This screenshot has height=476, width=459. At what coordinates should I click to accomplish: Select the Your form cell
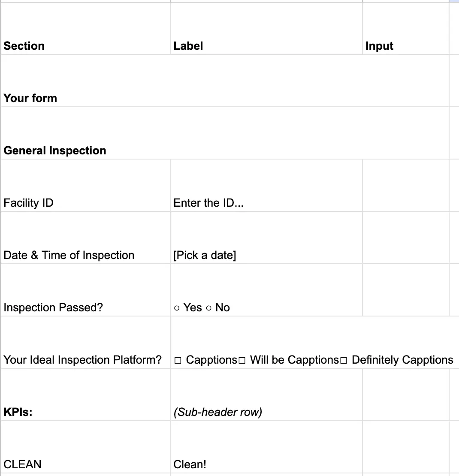pyautogui.click(x=225, y=81)
